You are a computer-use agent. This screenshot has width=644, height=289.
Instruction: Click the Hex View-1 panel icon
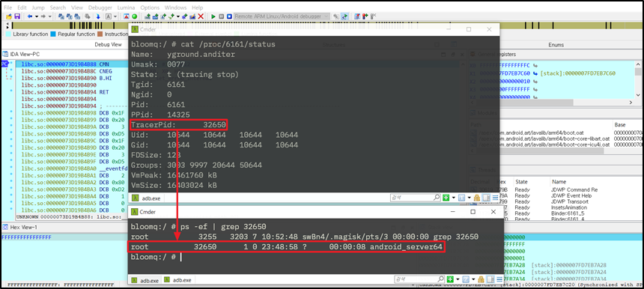5,227
